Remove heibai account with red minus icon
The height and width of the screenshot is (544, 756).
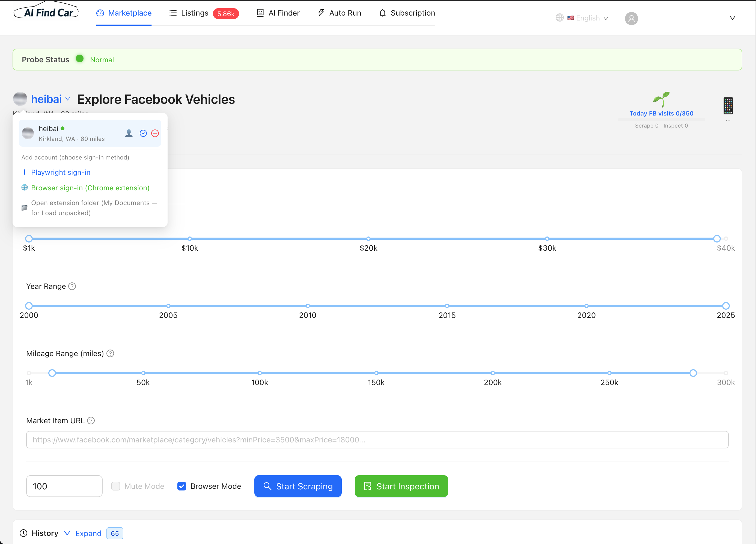155,134
